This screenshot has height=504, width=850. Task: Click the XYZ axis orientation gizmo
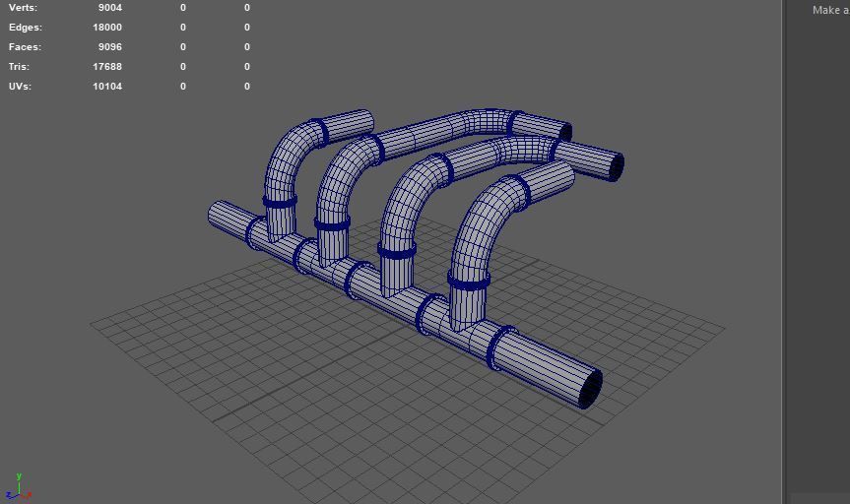click(19, 487)
